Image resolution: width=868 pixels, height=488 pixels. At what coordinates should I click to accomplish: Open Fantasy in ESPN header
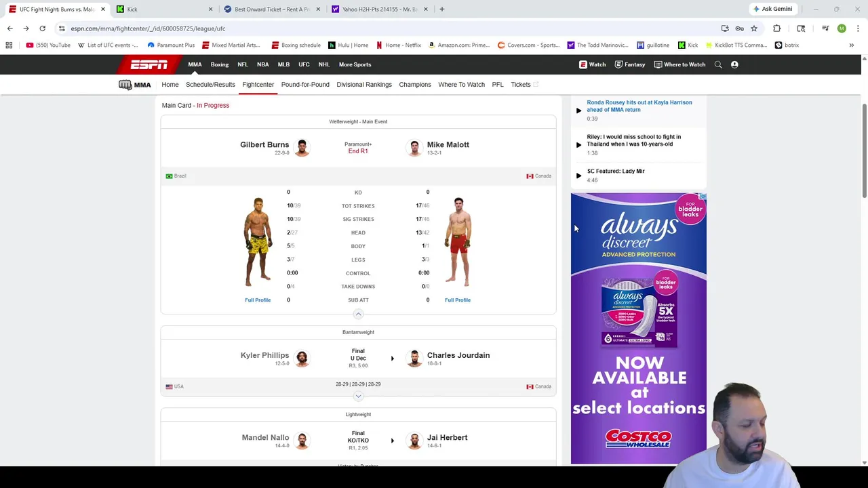pyautogui.click(x=630, y=64)
